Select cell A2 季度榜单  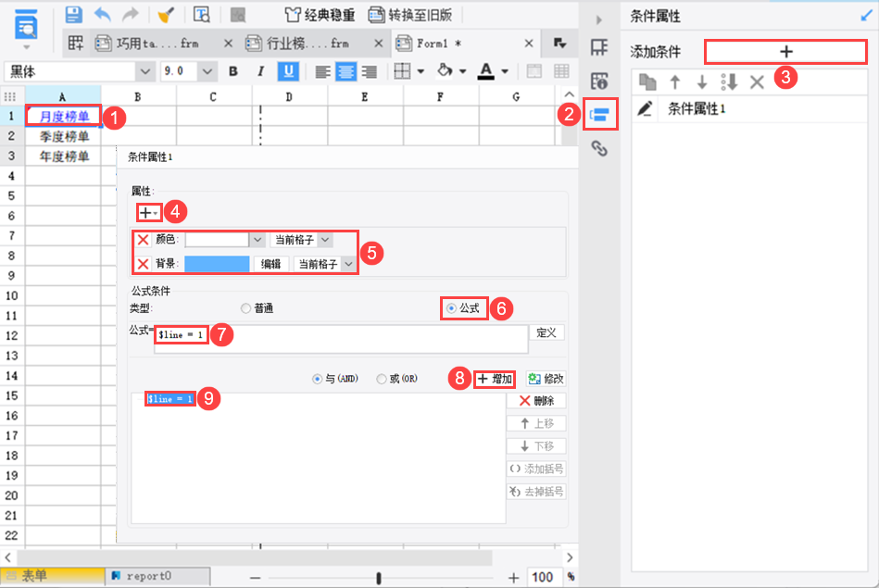pos(63,136)
